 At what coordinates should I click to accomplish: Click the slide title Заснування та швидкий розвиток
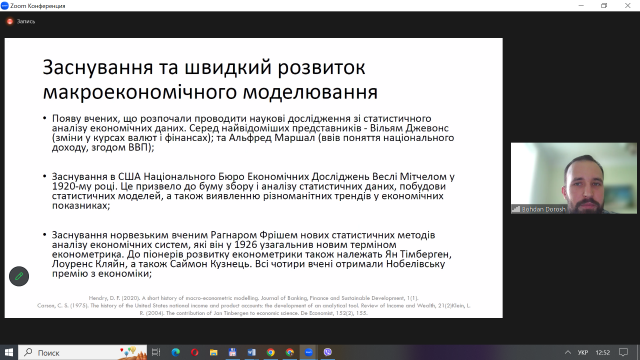204,67
